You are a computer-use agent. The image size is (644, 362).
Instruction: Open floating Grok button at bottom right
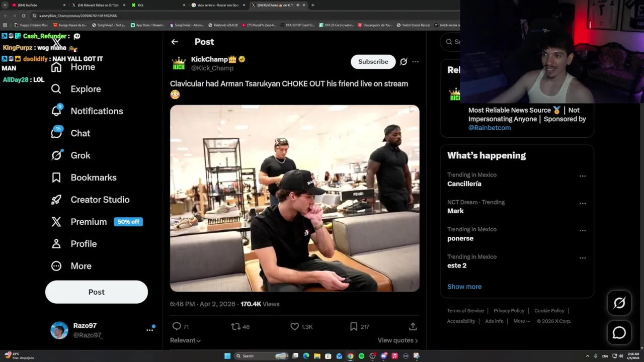click(619, 303)
